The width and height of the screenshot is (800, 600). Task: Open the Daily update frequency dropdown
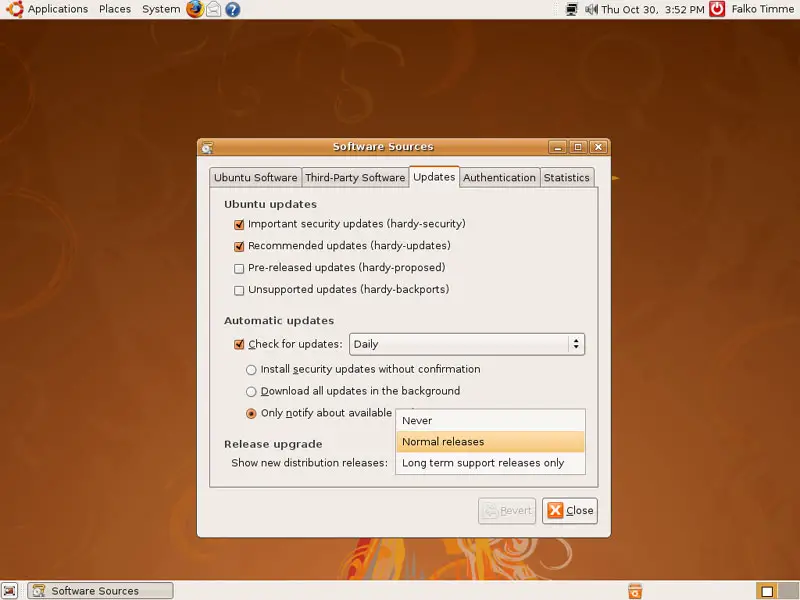[x=466, y=344]
